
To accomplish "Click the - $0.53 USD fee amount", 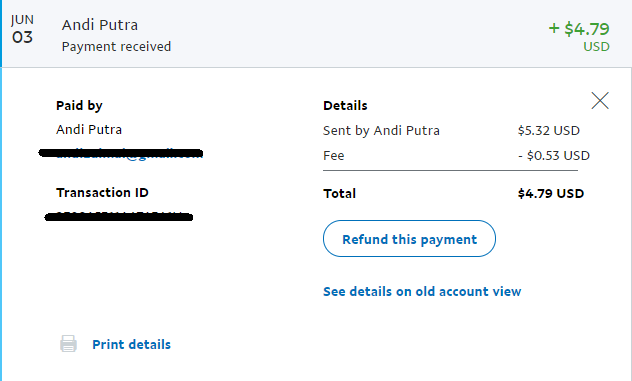I will point(554,155).
